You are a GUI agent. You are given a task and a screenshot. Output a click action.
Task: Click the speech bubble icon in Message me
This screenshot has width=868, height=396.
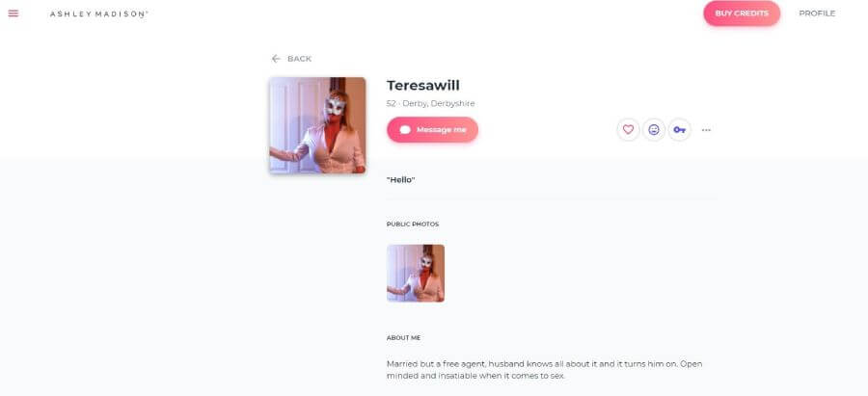405,130
